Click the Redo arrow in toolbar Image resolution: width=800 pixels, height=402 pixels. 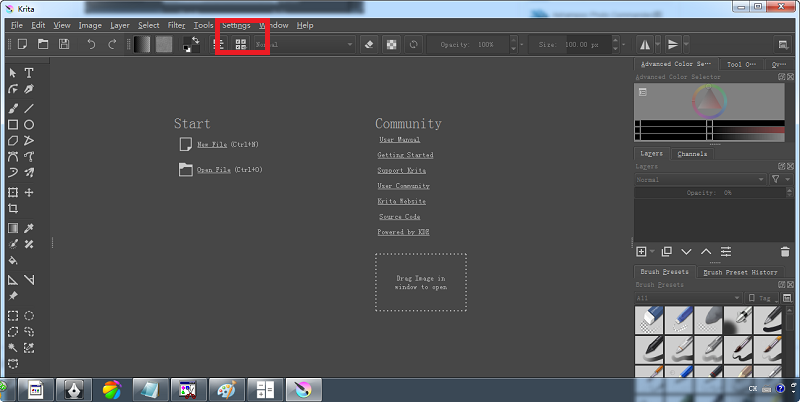coord(112,44)
